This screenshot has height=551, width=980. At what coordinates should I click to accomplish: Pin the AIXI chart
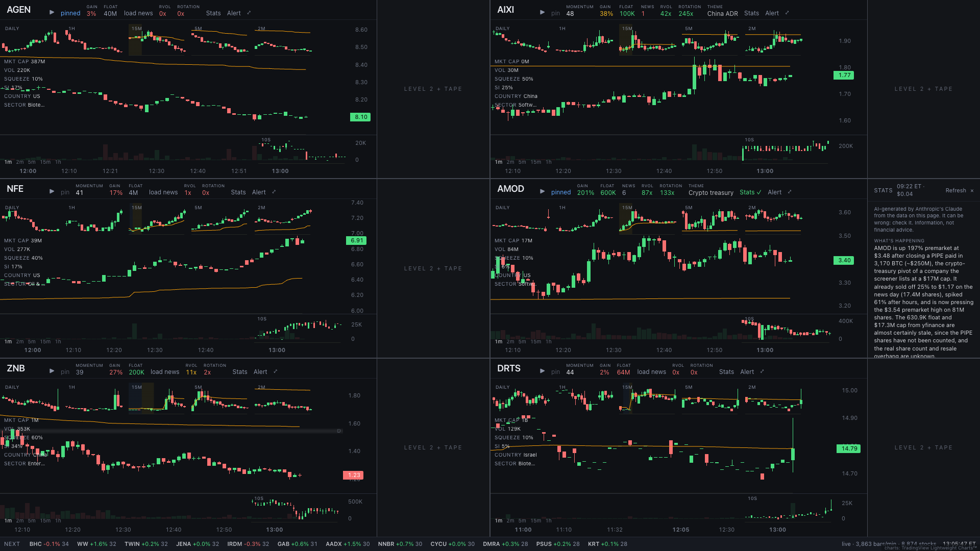(x=555, y=13)
